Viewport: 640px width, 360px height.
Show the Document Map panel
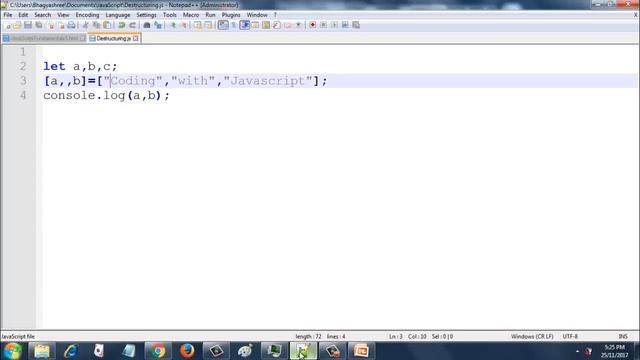266,25
